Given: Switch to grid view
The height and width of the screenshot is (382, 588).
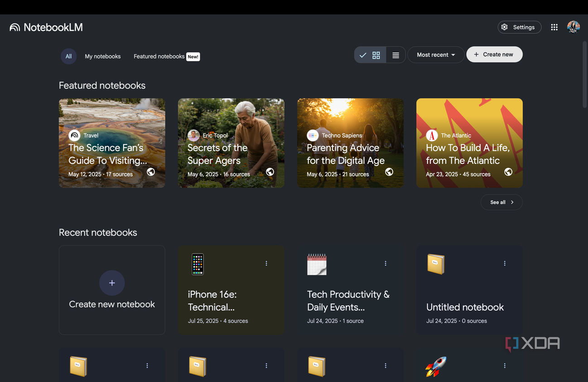Looking at the screenshot, I should 370,55.
